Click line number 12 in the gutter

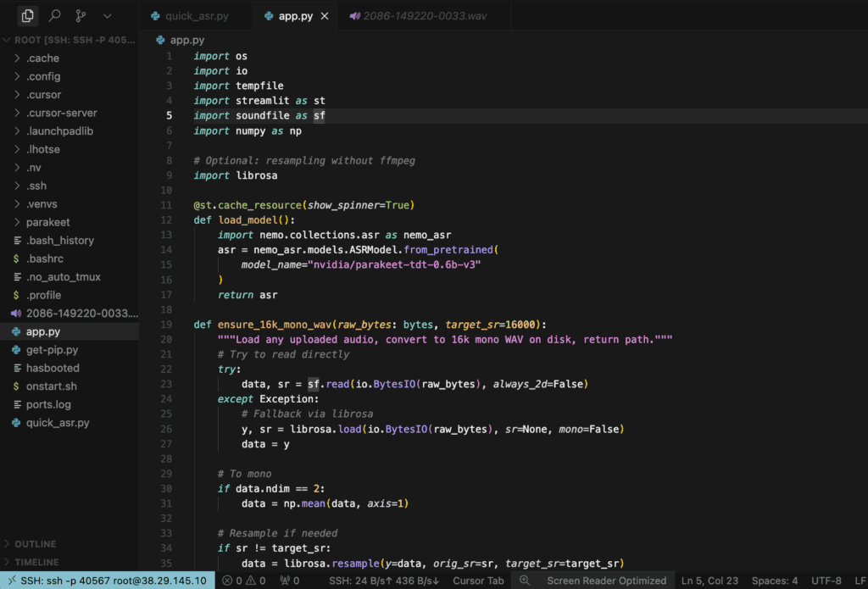tap(166, 219)
